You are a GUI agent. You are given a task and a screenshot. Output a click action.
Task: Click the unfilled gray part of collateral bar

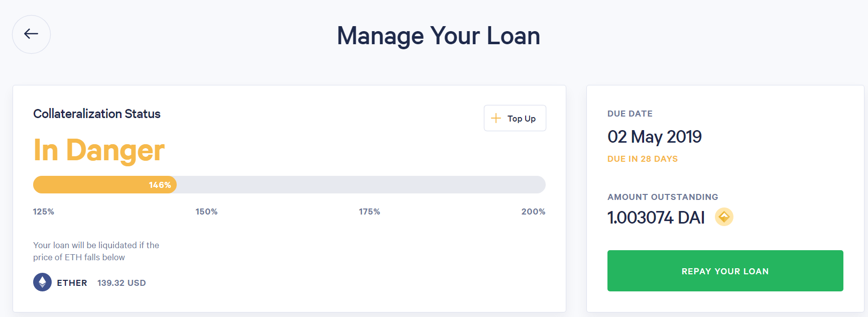click(361, 184)
